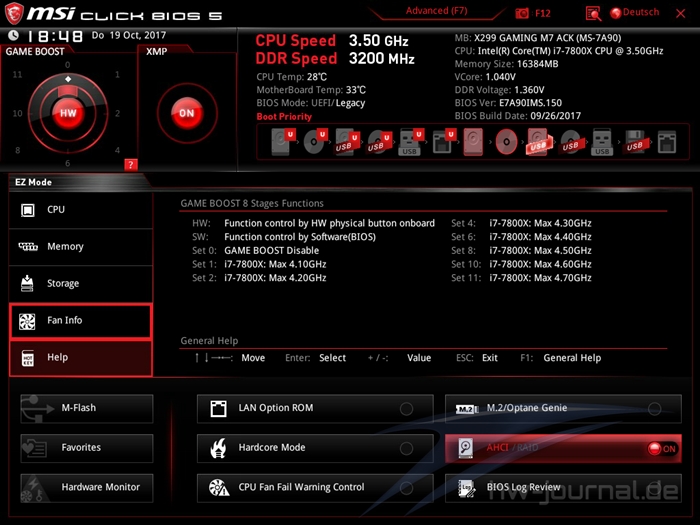700x525 pixels.
Task: Open Favorites
Action: point(87,448)
